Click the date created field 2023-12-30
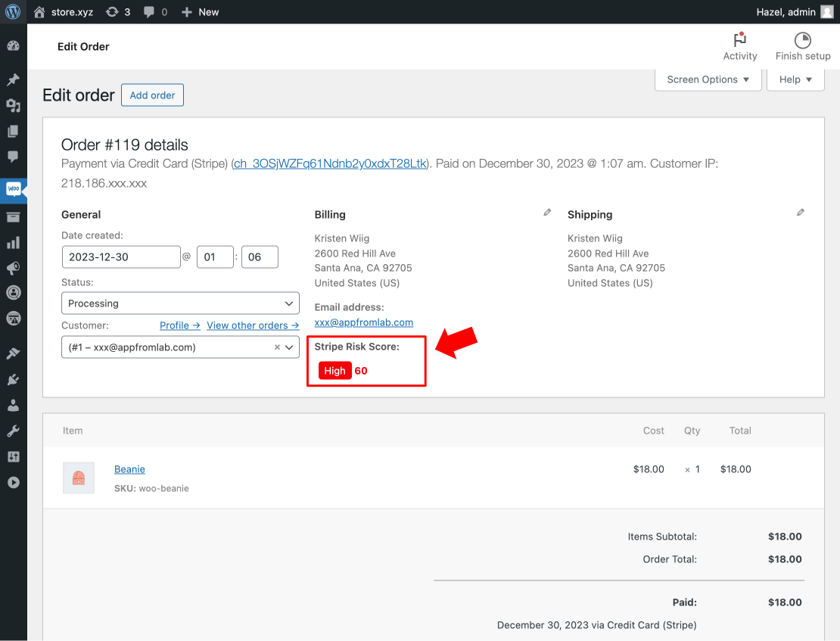This screenshot has width=840, height=641. 121,257
